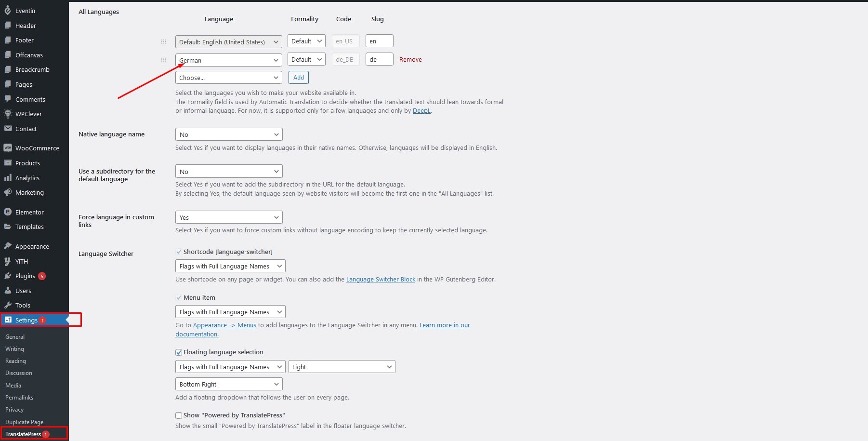This screenshot has width=868, height=441.
Task: Click the Add language button
Action: 299,78
